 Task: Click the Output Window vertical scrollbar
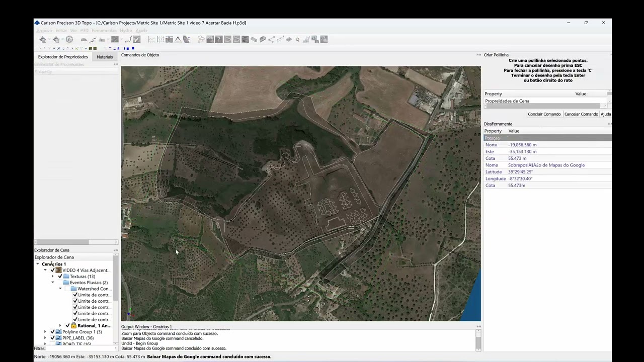point(478,340)
